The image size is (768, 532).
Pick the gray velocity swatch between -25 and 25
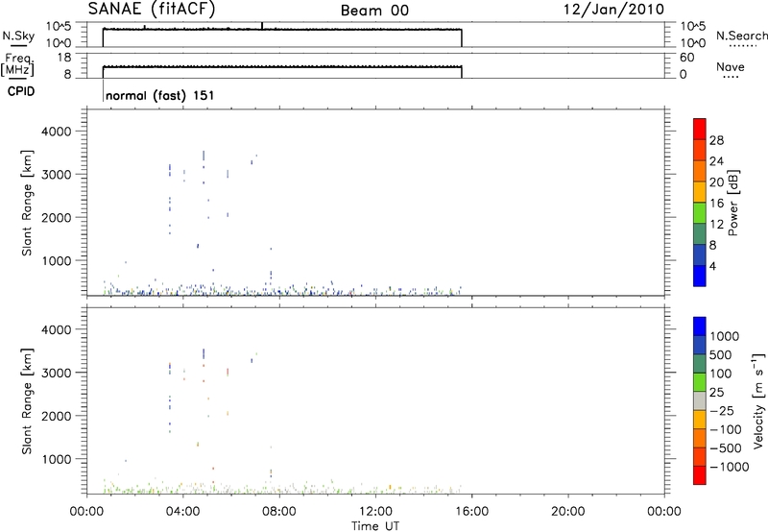700,400
